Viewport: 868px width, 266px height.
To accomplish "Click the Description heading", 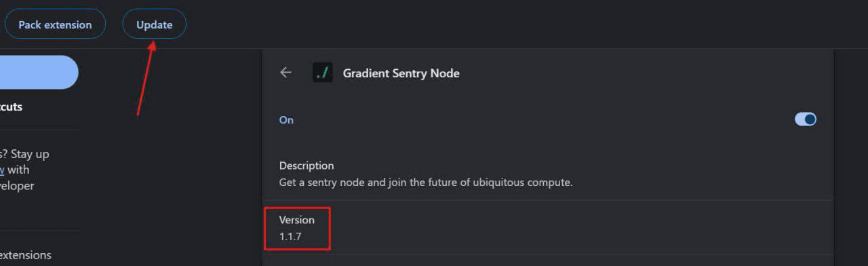I will click(x=307, y=166).
